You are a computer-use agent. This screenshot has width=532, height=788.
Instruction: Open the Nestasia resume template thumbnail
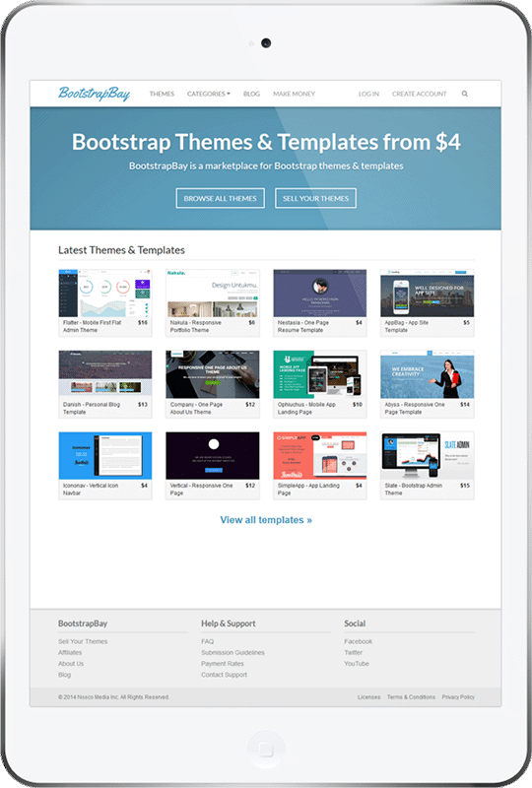click(x=320, y=293)
